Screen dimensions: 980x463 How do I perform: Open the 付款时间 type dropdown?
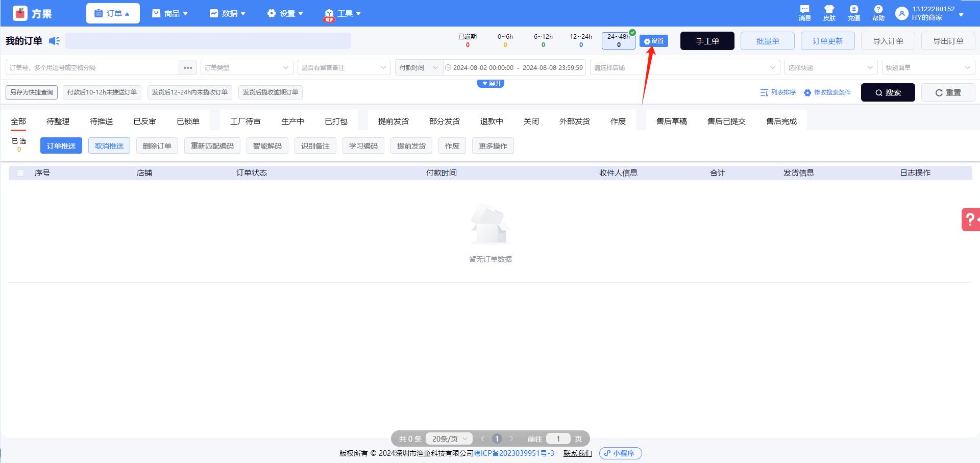(x=419, y=68)
